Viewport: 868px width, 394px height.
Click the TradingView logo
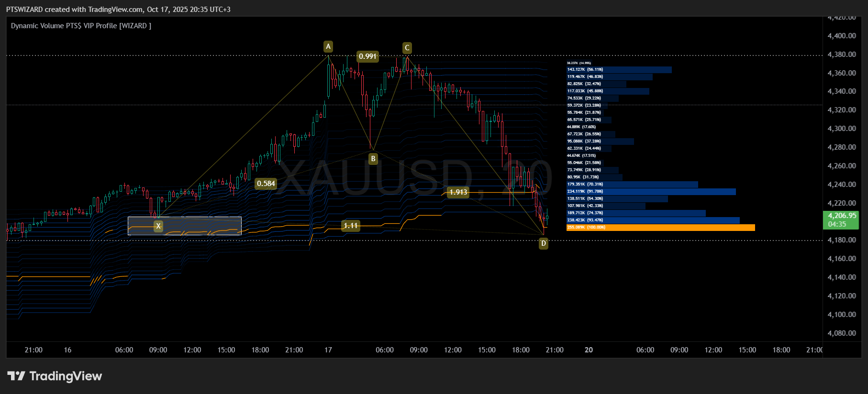(x=55, y=376)
